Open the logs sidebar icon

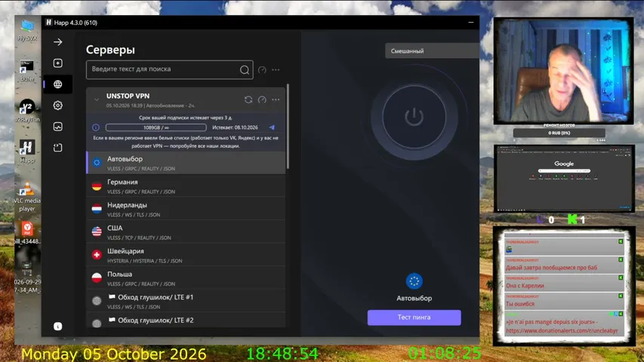(58, 148)
